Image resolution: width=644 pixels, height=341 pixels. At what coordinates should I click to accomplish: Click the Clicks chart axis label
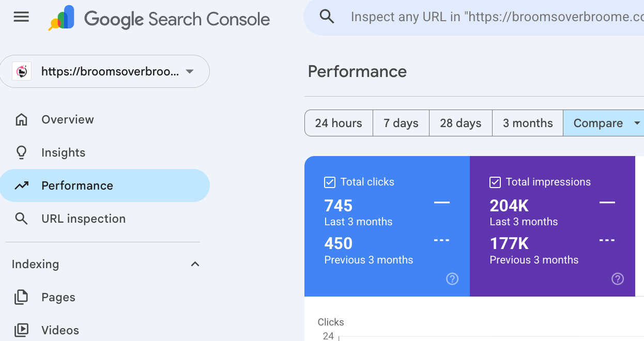(331, 322)
